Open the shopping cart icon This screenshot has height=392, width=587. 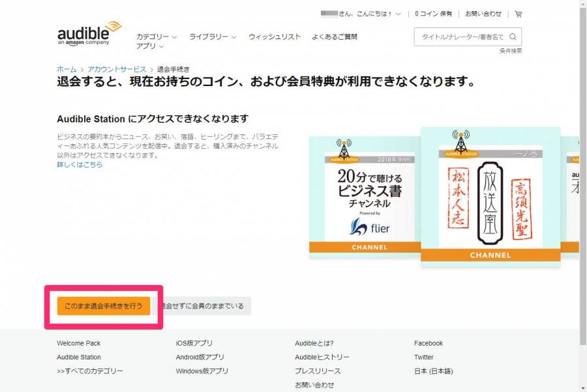518,14
